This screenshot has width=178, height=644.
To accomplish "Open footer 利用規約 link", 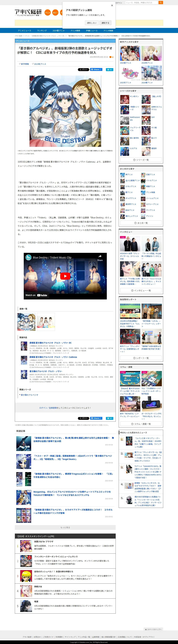I will coord(59,637).
